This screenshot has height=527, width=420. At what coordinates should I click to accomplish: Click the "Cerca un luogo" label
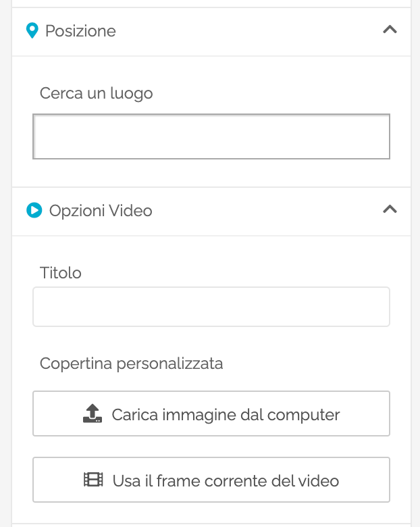click(96, 93)
